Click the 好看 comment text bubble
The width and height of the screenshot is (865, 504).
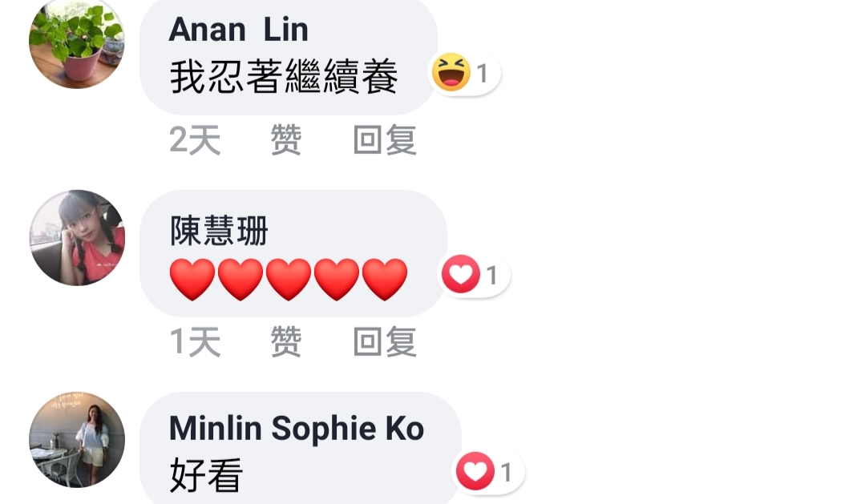tap(301, 448)
